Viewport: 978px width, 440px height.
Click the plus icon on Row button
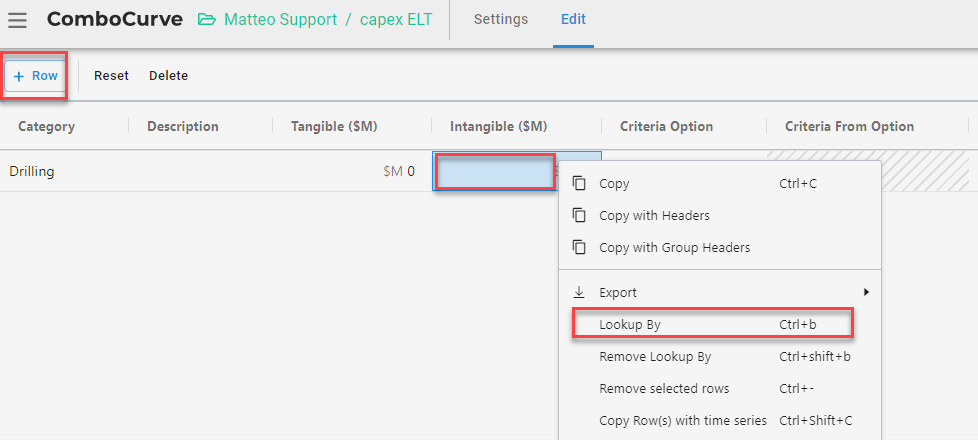(x=19, y=76)
